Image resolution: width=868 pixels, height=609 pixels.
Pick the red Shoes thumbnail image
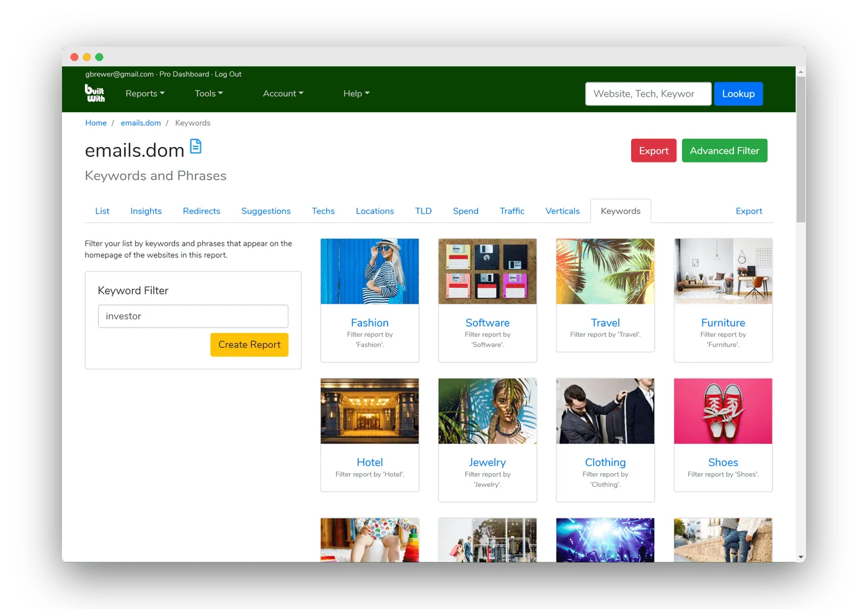pyautogui.click(x=723, y=411)
